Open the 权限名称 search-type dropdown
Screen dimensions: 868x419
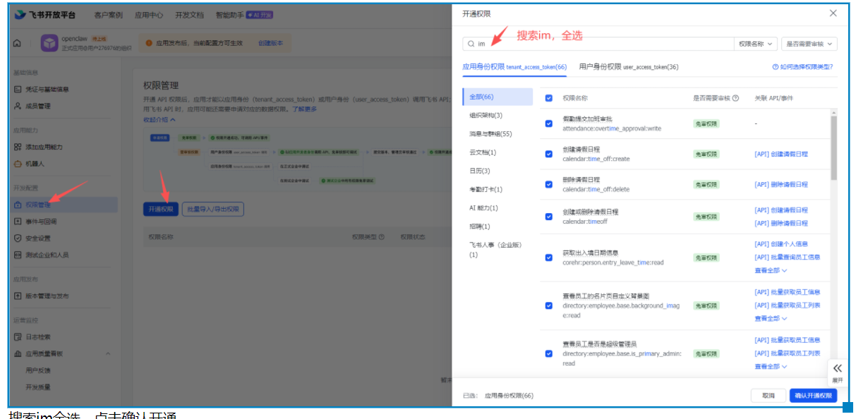coord(756,44)
